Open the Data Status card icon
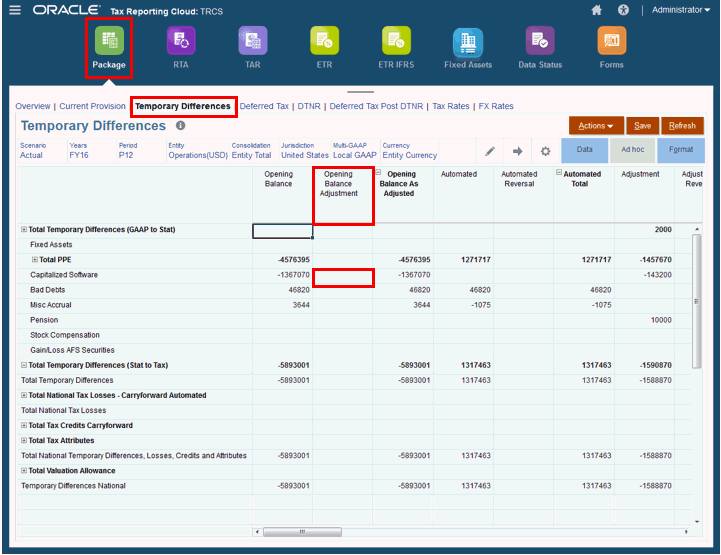The height and width of the screenshot is (555, 721). pos(540,40)
